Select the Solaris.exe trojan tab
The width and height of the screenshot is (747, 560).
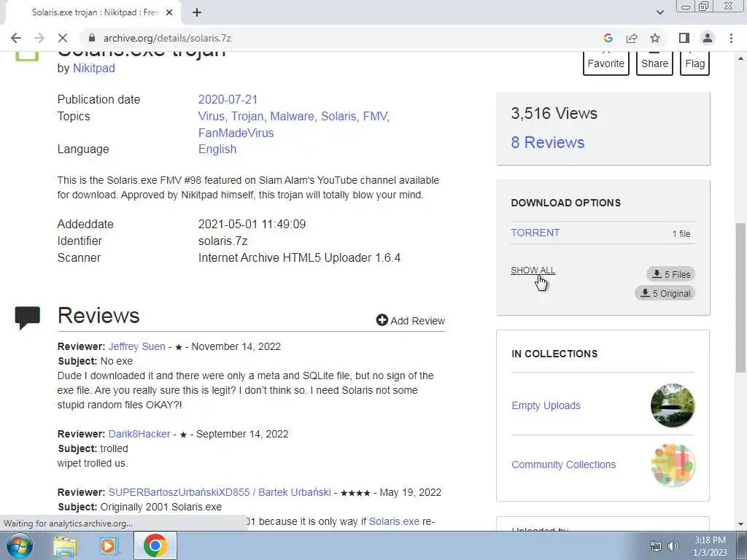coord(93,12)
